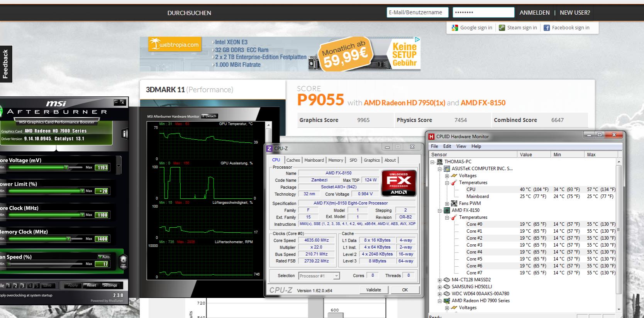Click the Steam sign in icon
The height and width of the screenshot is (318, 644).
click(502, 28)
